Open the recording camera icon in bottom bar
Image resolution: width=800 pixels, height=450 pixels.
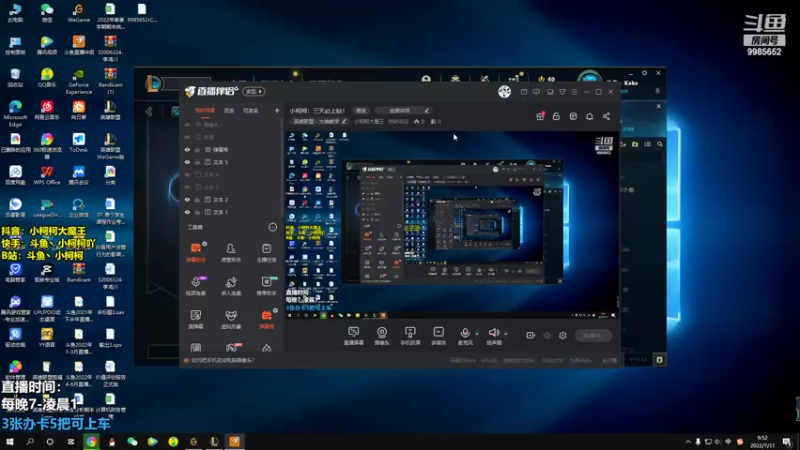pyautogui.click(x=531, y=335)
